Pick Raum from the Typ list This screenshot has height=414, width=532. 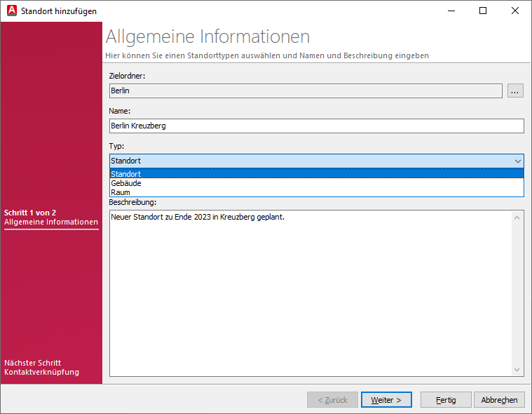tap(121, 192)
